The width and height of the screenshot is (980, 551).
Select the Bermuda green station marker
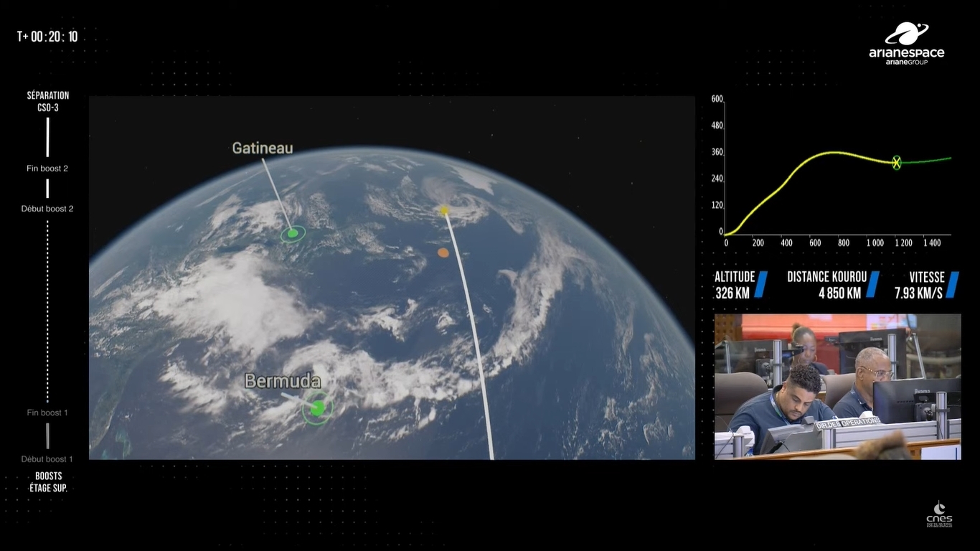[317, 408]
